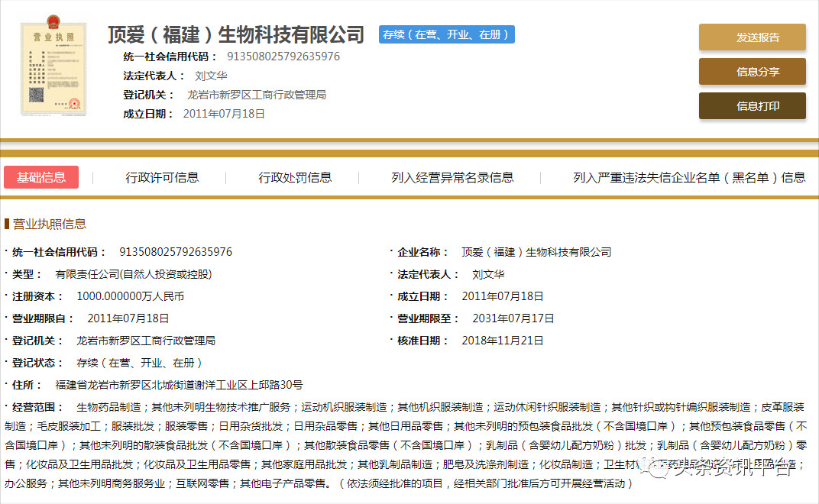Open the 行政处罚信息 tab

point(295,178)
